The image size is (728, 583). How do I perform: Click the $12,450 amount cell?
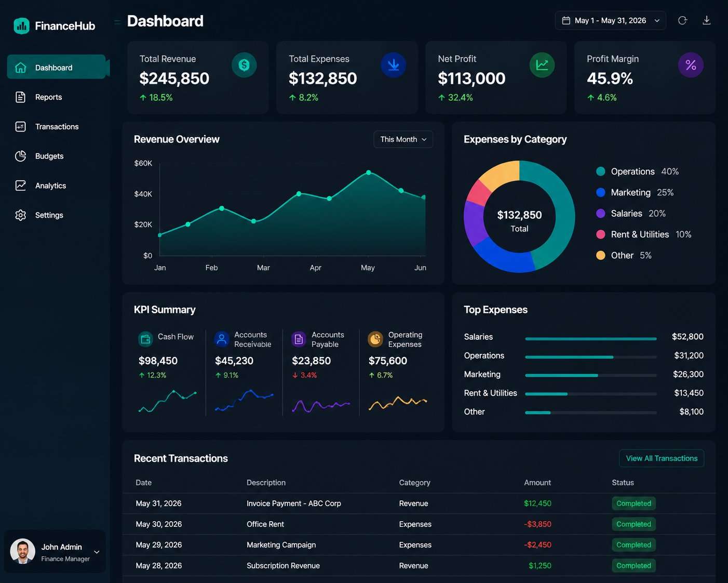537,504
